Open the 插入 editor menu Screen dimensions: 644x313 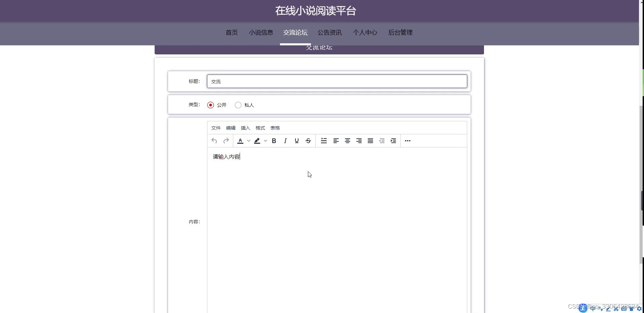[x=245, y=128]
